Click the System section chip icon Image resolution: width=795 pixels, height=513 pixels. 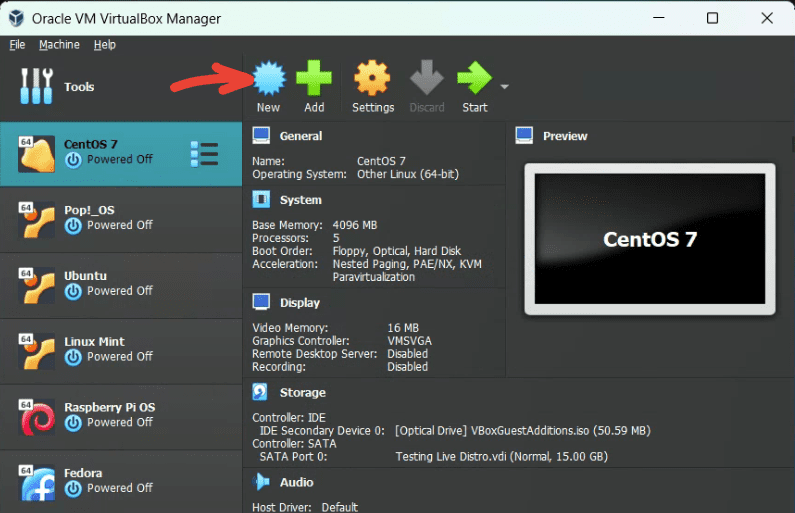(x=261, y=199)
